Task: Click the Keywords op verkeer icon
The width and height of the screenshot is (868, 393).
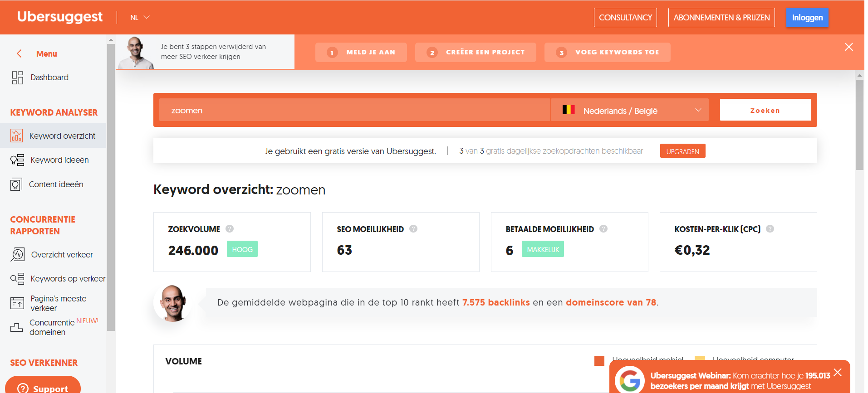Action: (17, 278)
